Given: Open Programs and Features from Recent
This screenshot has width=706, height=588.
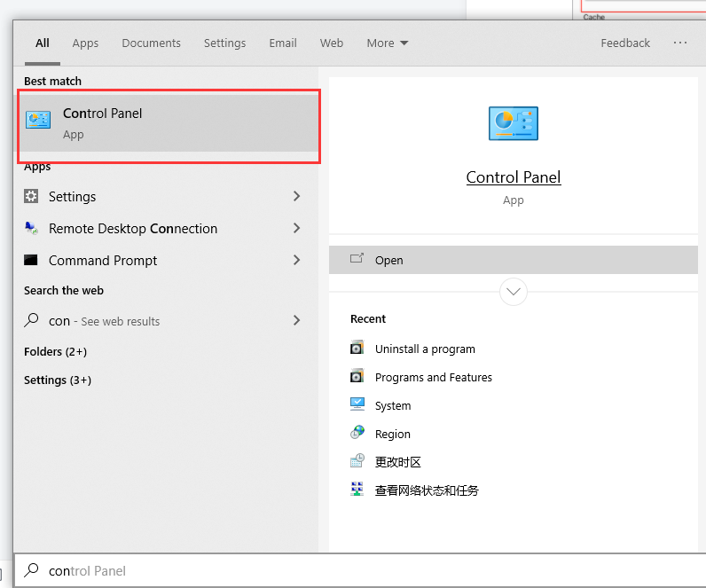Looking at the screenshot, I should [x=434, y=377].
